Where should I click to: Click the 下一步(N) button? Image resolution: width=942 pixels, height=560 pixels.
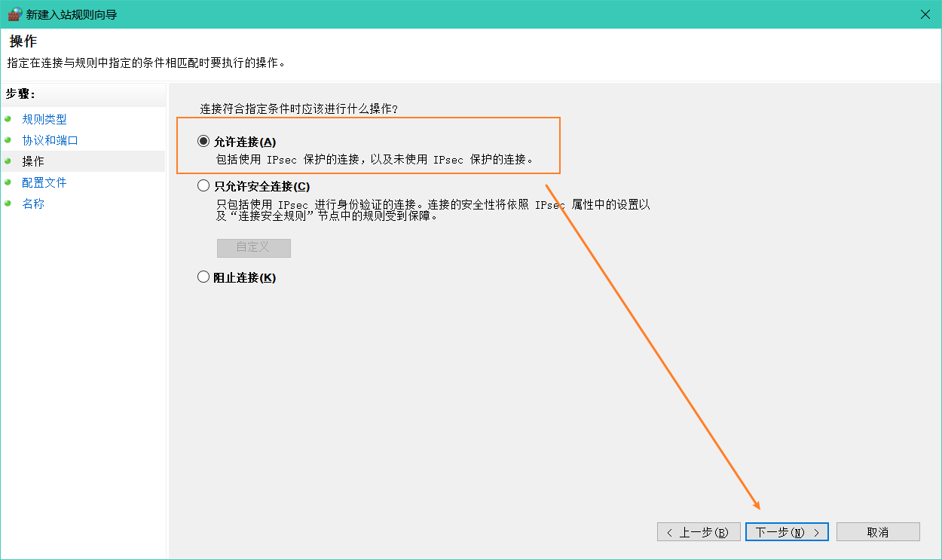787,532
